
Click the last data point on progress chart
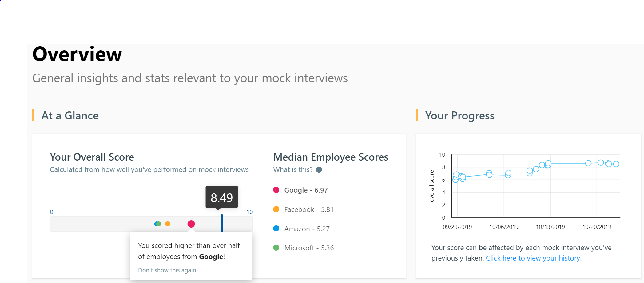click(616, 164)
